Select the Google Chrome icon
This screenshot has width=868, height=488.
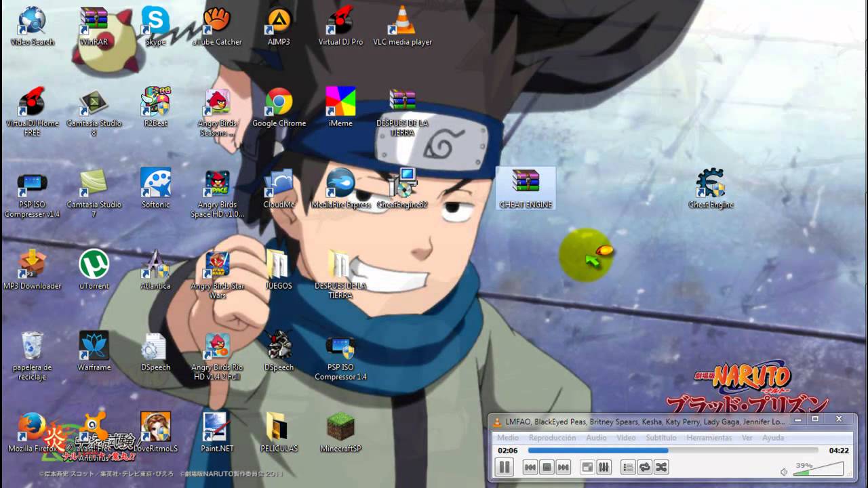(279, 107)
